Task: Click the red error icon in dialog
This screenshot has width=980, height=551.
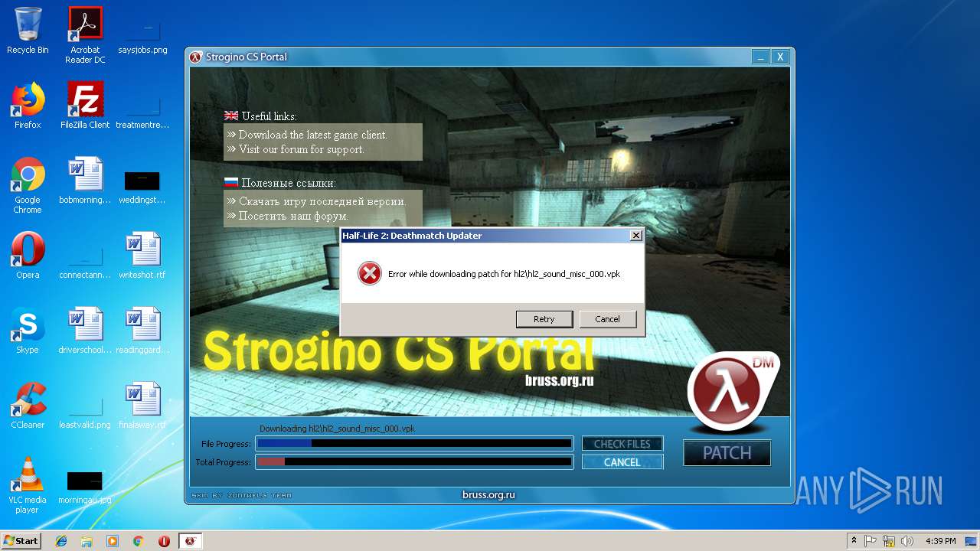Action: [x=370, y=273]
